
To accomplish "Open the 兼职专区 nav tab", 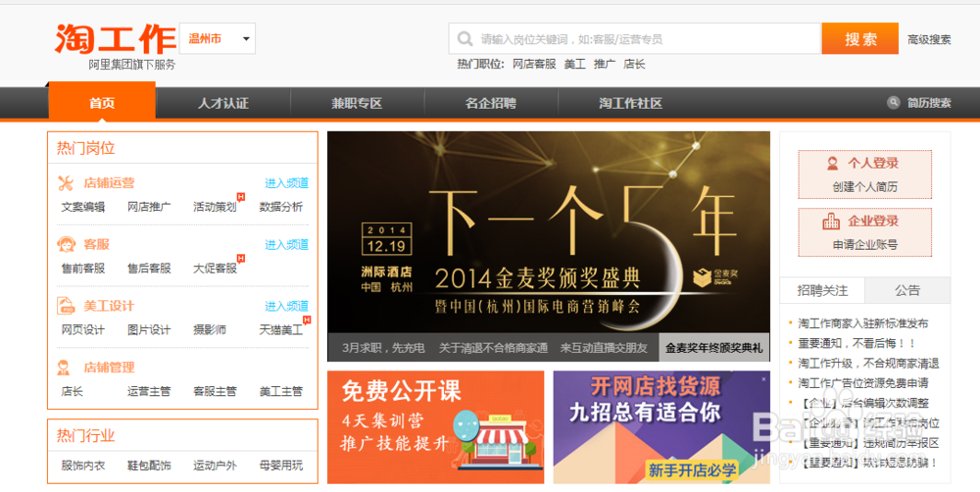I will (357, 103).
